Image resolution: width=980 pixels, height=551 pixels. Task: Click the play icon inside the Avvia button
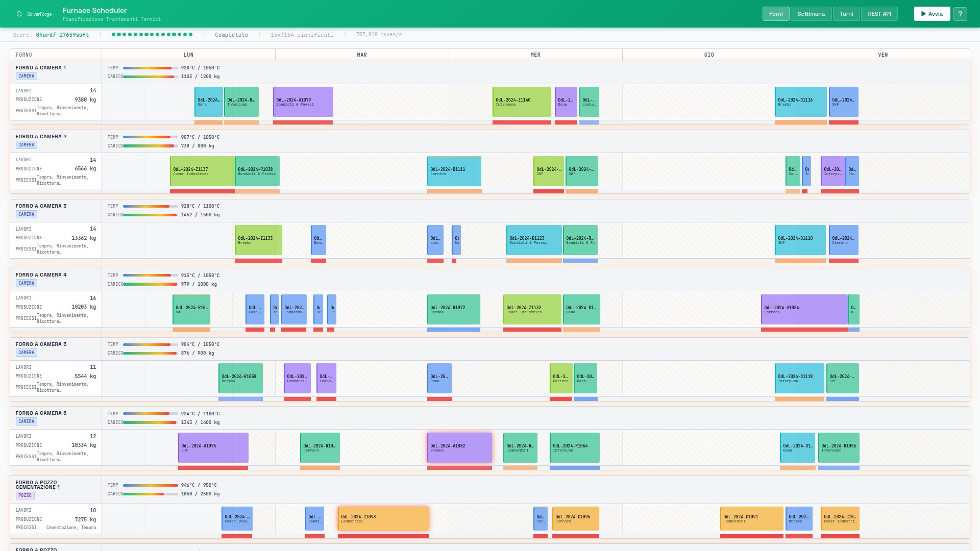coord(924,14)
